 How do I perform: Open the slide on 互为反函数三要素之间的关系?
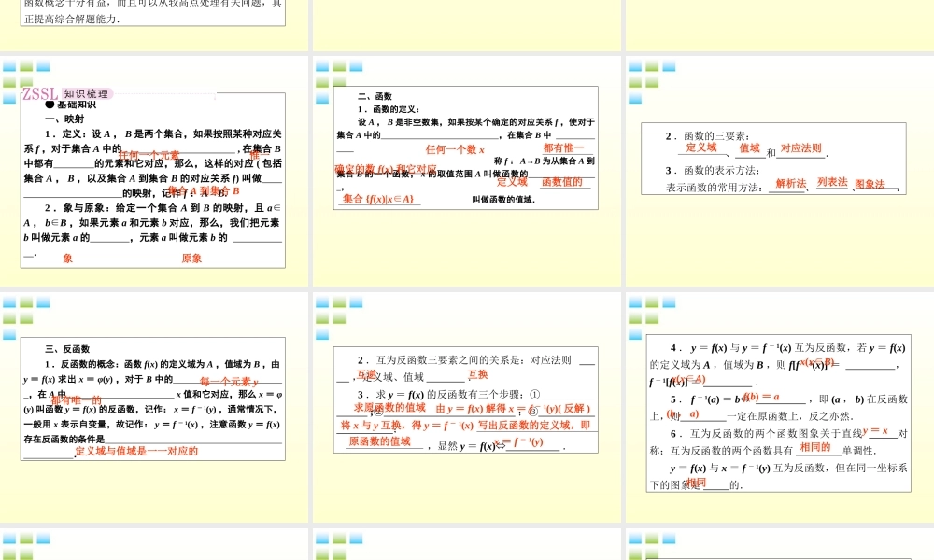coord(466,408)
